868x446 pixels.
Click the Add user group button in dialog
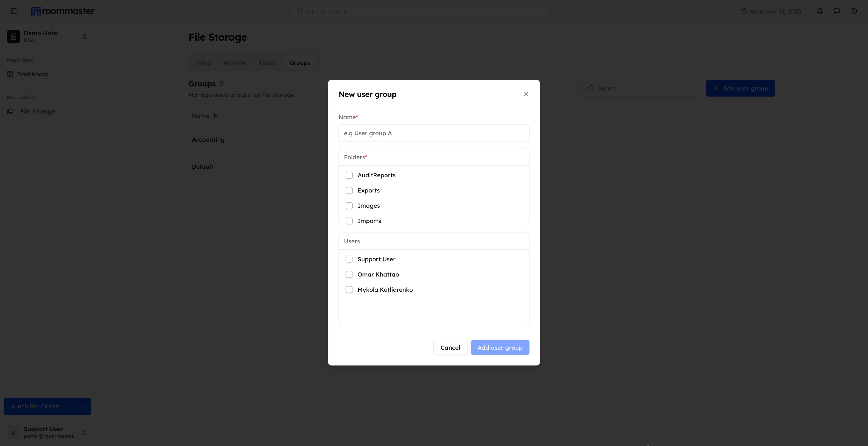coord(500,347)
